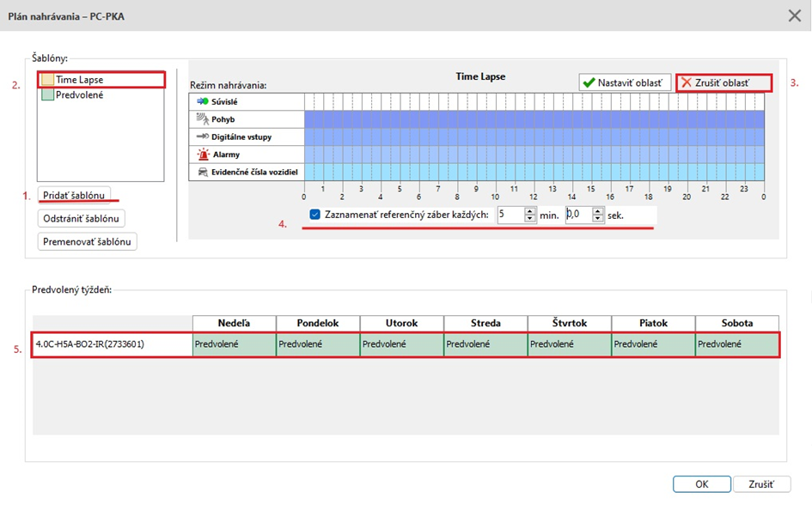
Task: Confirm with the OK button
Action: tap(701, 484)
